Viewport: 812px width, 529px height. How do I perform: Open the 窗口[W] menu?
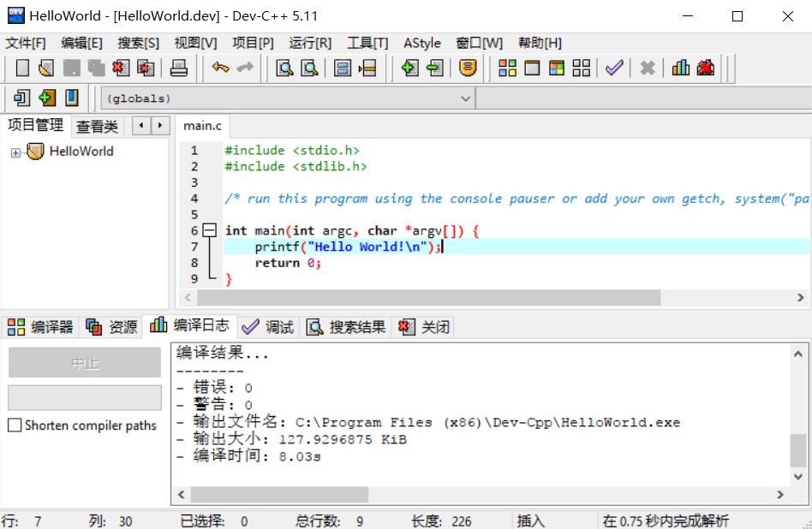point(479,43)
